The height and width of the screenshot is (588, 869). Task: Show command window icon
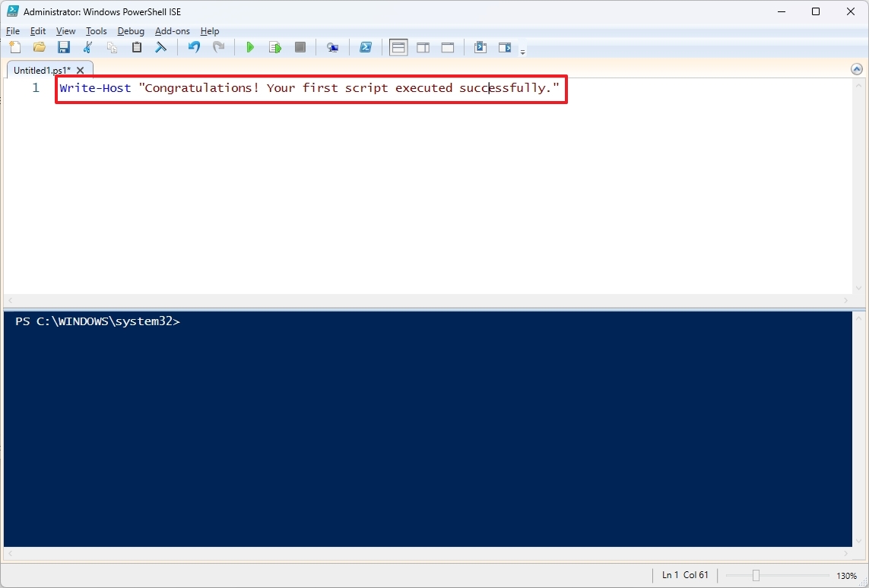[480, 48]
